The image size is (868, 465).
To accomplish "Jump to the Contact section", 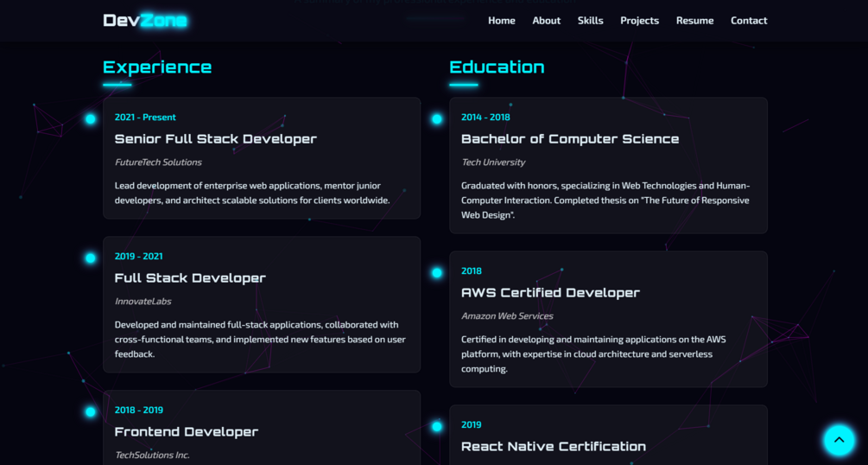I will click(748, 21).
